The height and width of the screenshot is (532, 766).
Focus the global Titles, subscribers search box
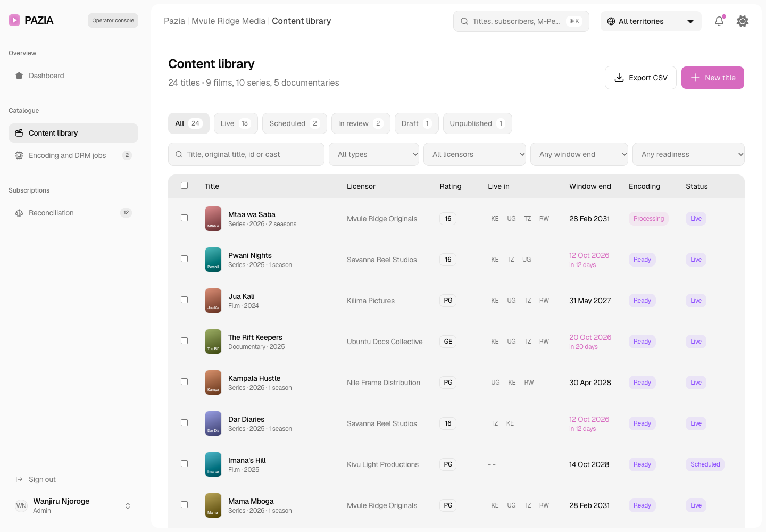coord(521,21)
